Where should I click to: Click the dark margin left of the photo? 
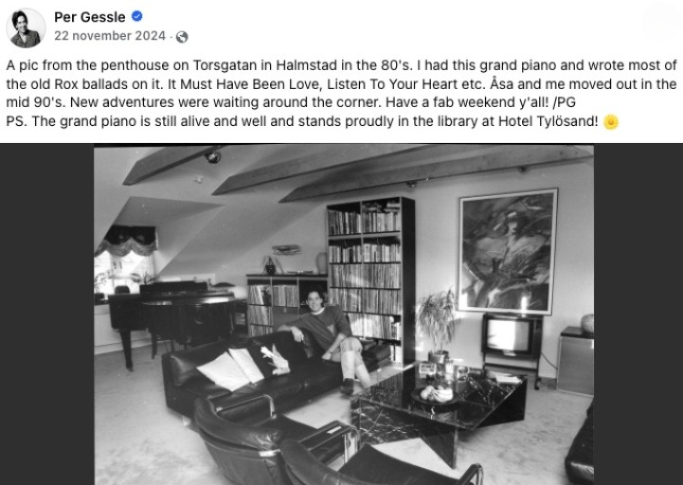coord(47,315)
